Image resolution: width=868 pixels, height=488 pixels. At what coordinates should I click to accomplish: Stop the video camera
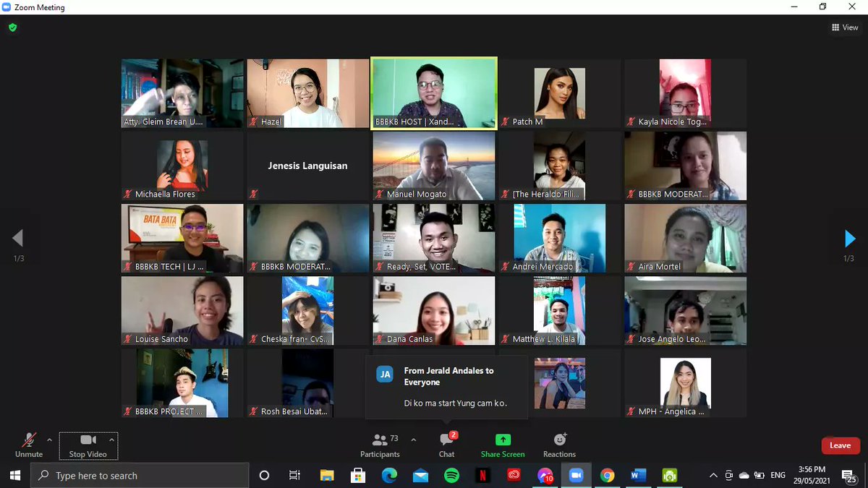[88, 445]
